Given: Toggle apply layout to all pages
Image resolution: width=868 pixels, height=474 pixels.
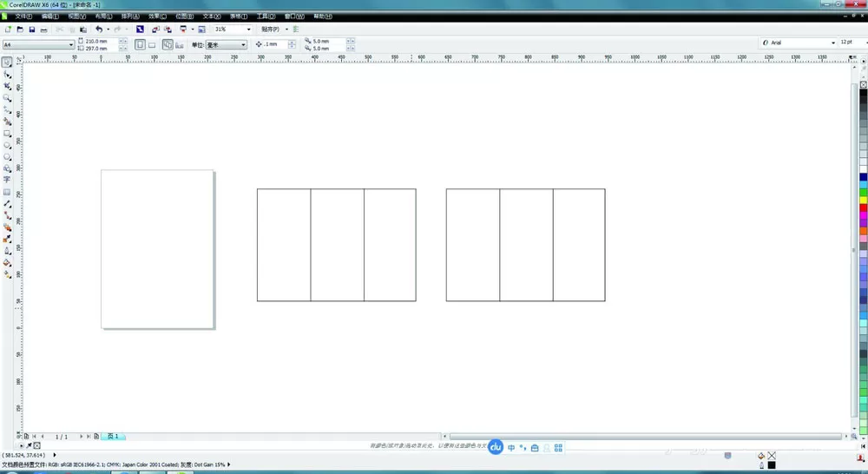Looking at the screenshot, I should (x=168, y=45).
